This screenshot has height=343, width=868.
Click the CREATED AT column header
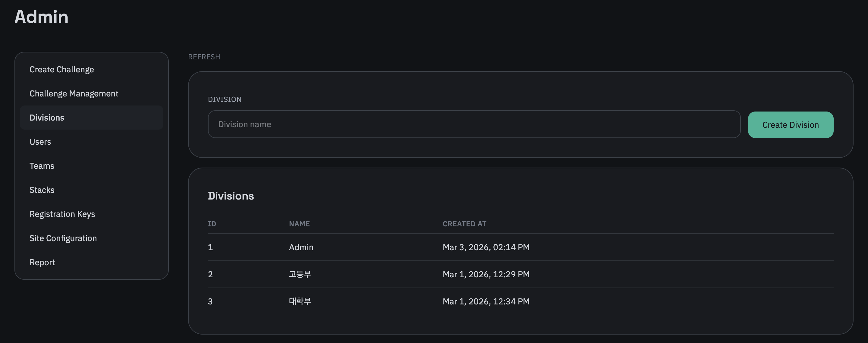(464, 224)
